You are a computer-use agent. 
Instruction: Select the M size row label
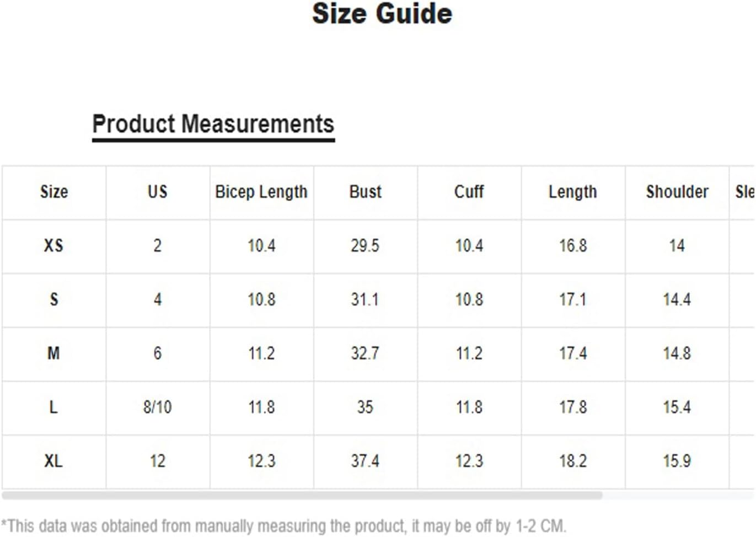coord(53,353)
